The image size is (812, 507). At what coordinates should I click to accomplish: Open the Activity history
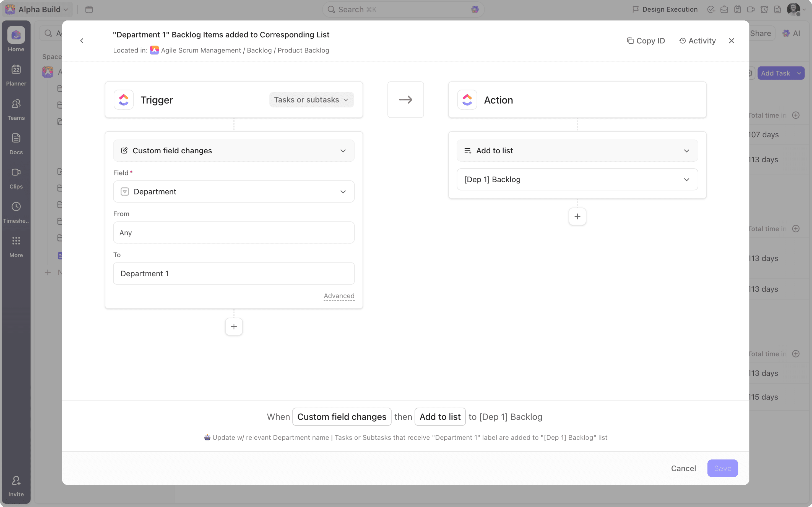tap(697, 41)
